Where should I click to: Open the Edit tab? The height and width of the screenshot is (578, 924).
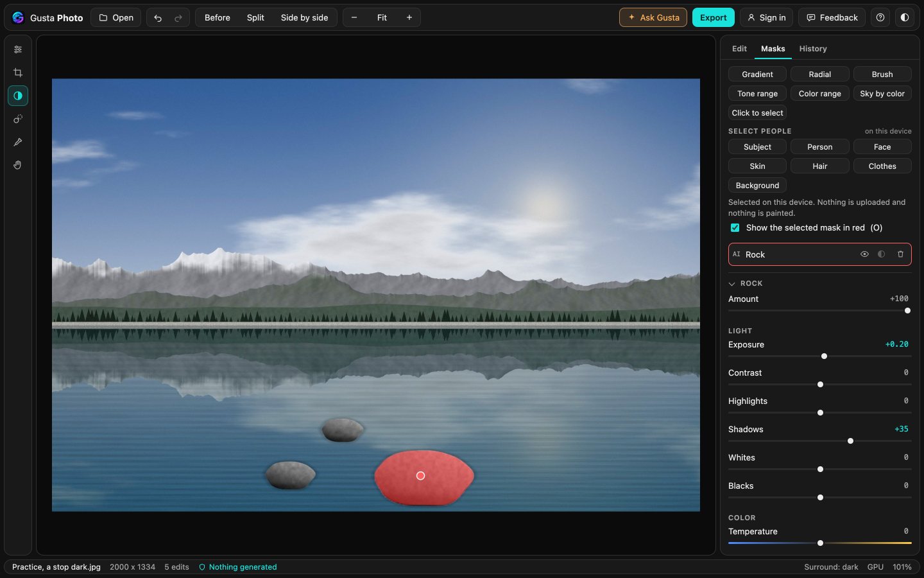click(x=739, y=49)
